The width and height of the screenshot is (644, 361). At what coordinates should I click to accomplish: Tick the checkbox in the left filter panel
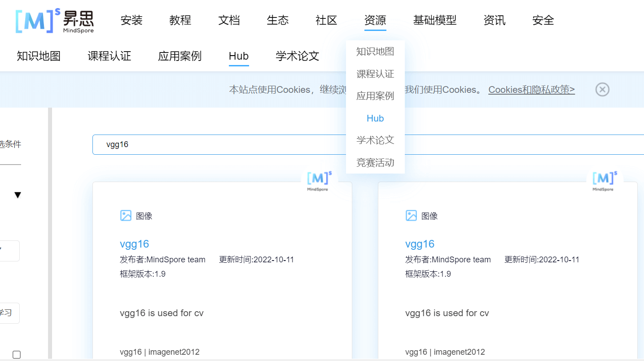(17, 354)
